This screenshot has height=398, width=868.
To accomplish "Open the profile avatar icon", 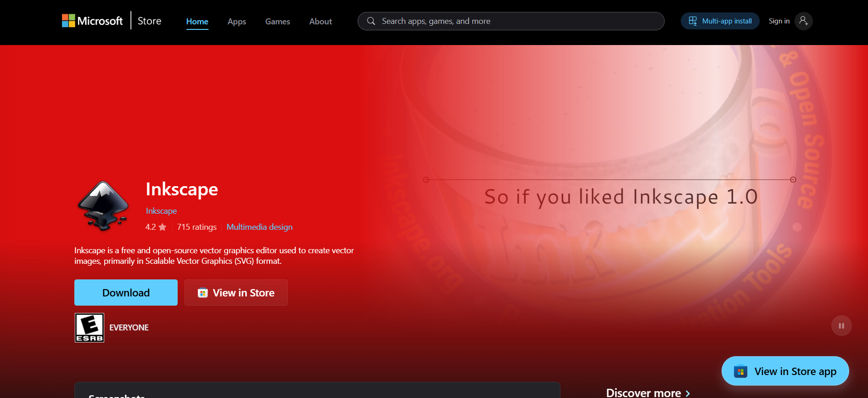I will (x=803, y=21).
